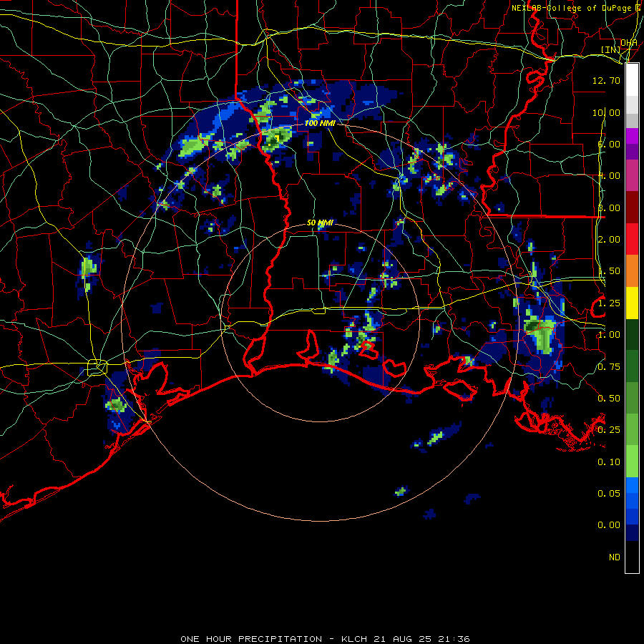
Task: Click the 12.70 scale value
Action: pos(606,80)
